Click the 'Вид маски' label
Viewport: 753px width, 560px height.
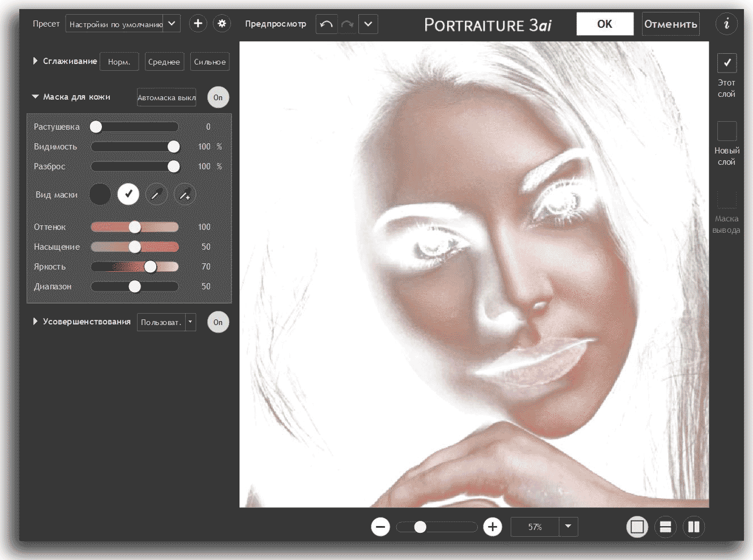pos(57,195)
